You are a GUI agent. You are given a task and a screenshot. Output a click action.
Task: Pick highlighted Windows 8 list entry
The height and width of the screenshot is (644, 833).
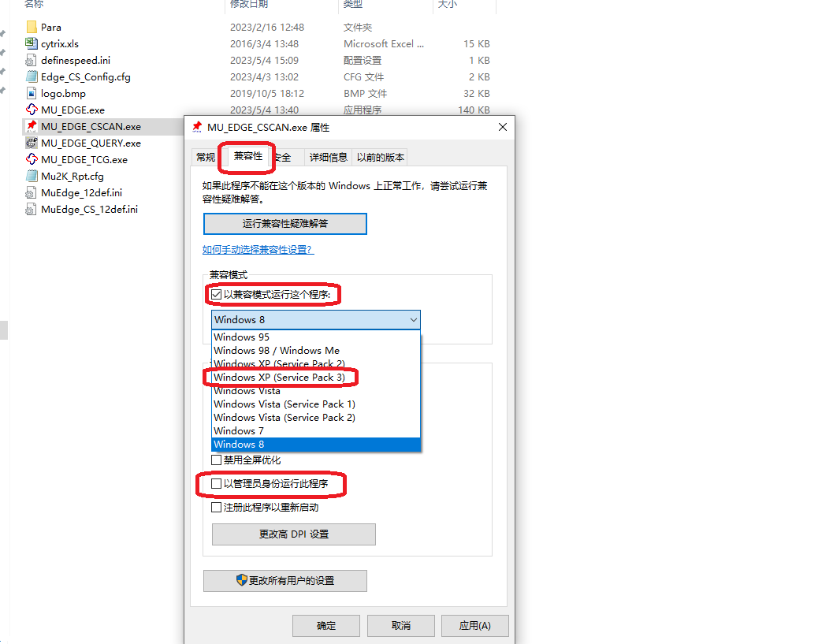316,445
